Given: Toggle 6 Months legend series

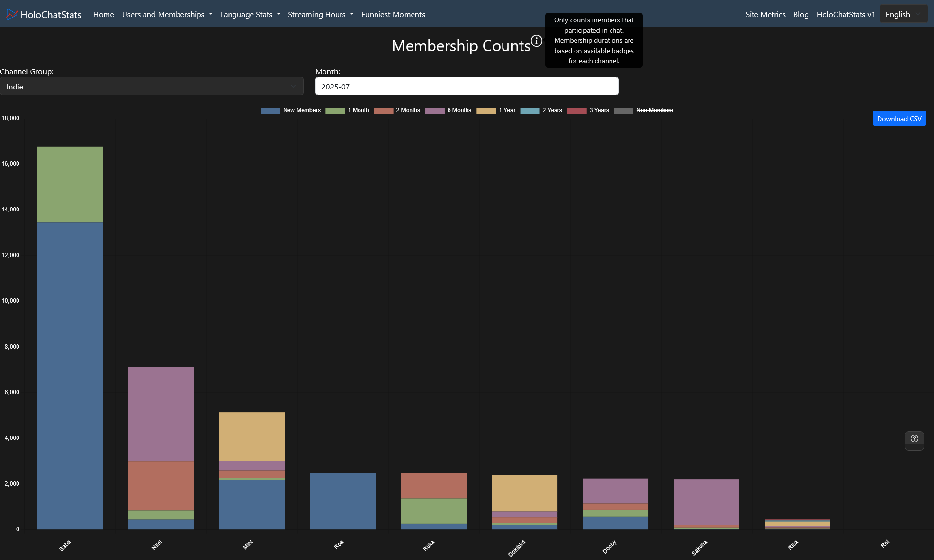Looking at the screenshot, I should pyautogui.click(x=448, y=110).
